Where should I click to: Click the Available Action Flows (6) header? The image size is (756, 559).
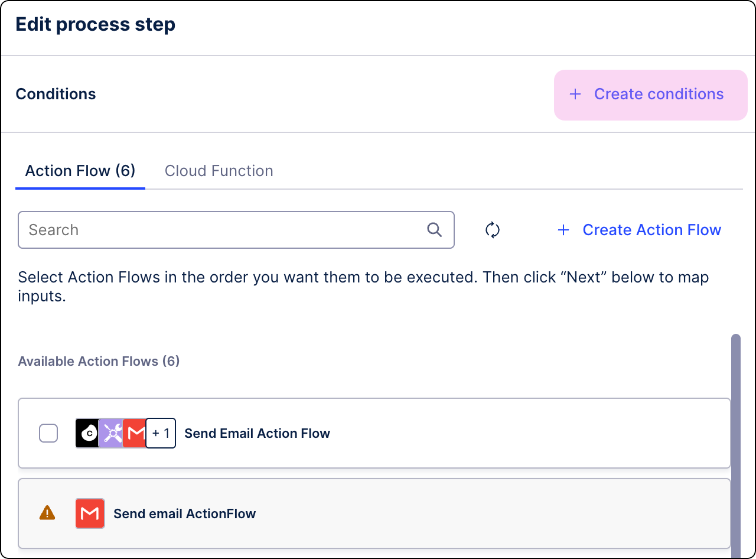pyautogui.click(x=99, y=361)
